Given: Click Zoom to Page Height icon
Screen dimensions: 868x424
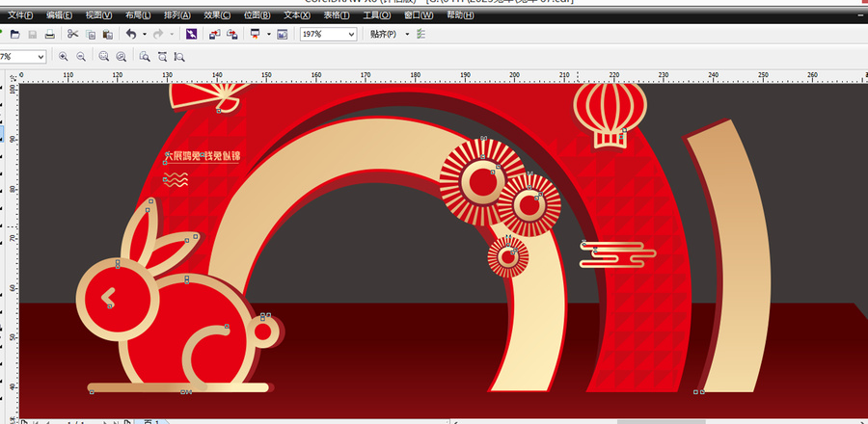Looking at the screenshot, I should (x=179, y=57).
